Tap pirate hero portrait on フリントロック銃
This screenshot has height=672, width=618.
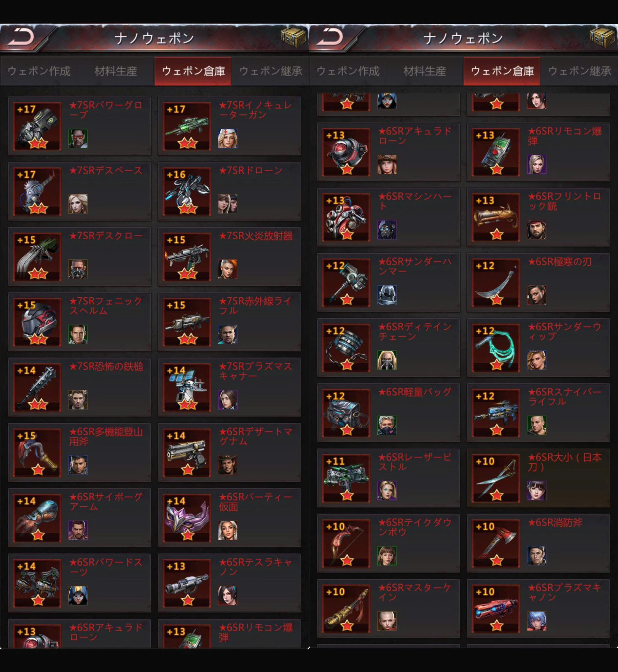[537, 230]
